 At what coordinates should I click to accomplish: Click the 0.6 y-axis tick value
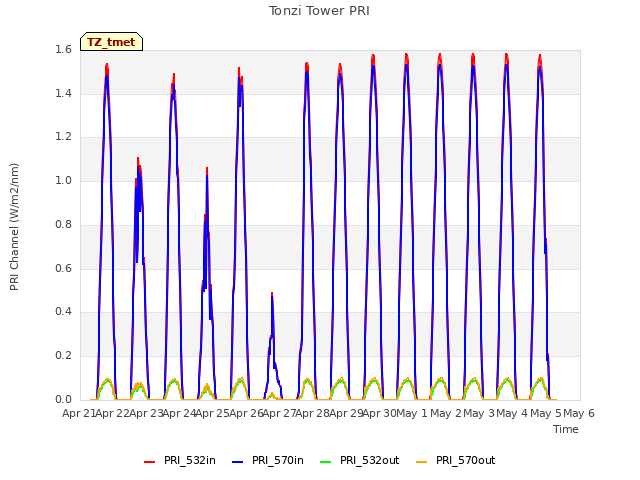pos(63,268)
